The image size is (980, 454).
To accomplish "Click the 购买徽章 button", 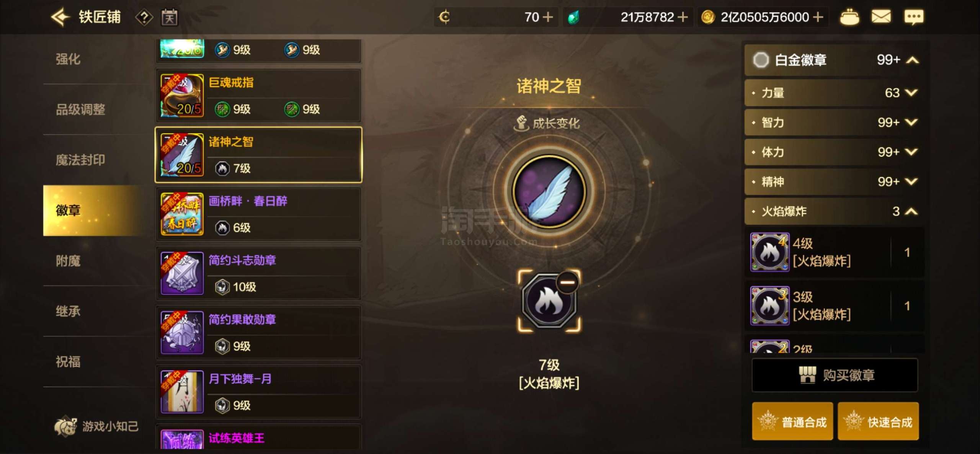I will [x=835, y=375].
